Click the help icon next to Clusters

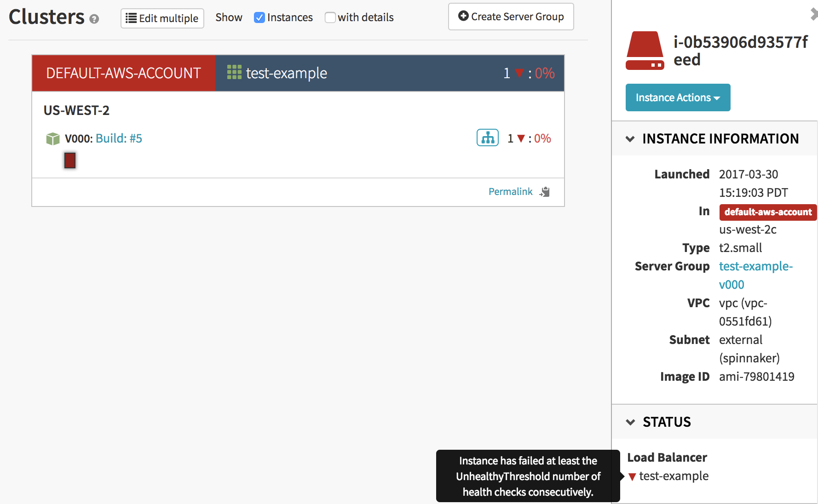(x=94, y=19)
